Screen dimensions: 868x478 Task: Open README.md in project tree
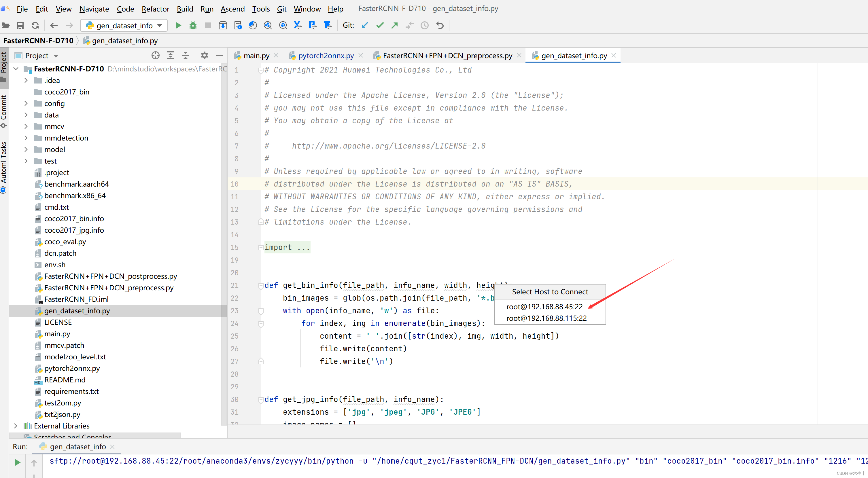pos(65,380)
